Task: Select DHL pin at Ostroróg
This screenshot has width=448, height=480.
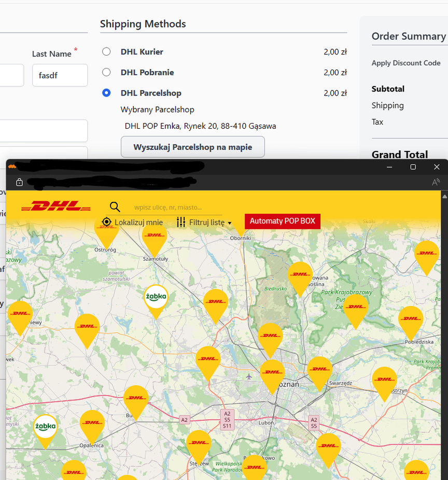Action: coord(106,232)
